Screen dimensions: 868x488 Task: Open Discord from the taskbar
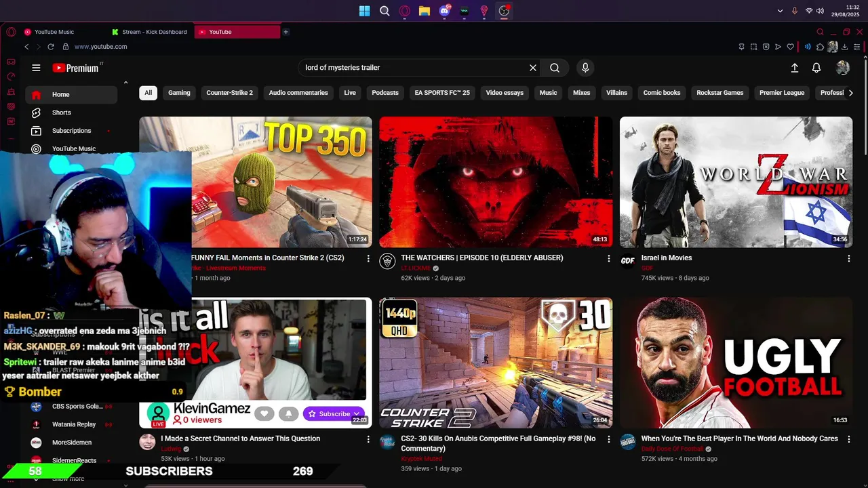click(444, 11)
